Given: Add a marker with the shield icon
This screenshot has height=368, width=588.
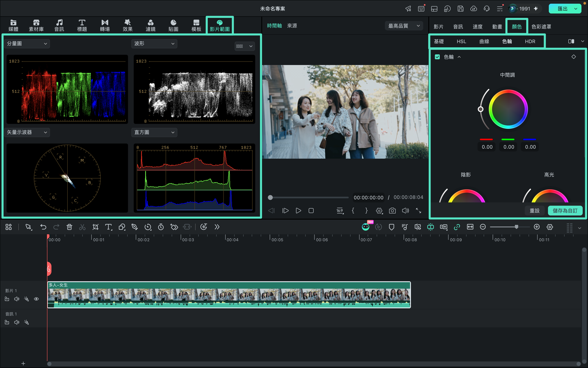Looking at the screenshot, I should (x=391, y=227).
